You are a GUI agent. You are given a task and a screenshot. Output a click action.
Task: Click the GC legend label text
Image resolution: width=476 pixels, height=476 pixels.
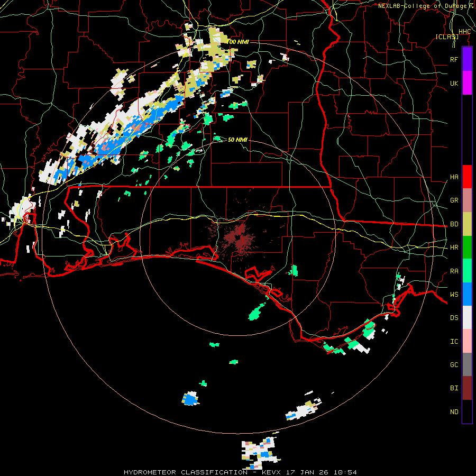tap(454, 365)
